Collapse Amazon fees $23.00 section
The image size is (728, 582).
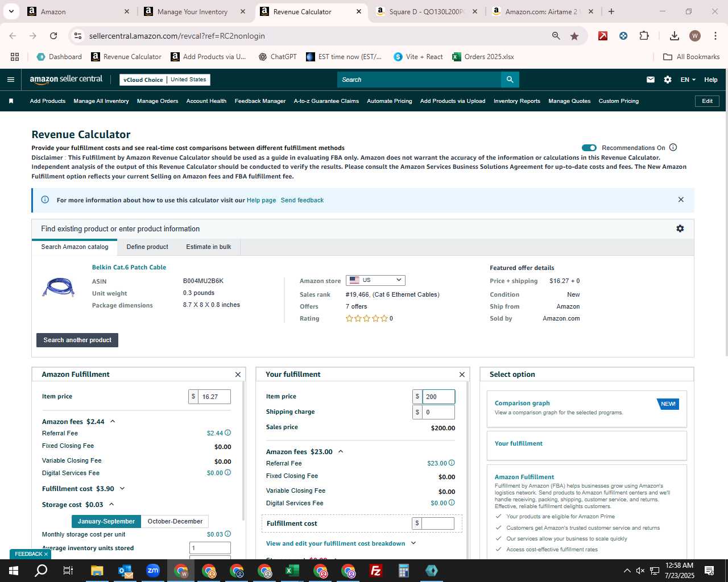point(341,451)
